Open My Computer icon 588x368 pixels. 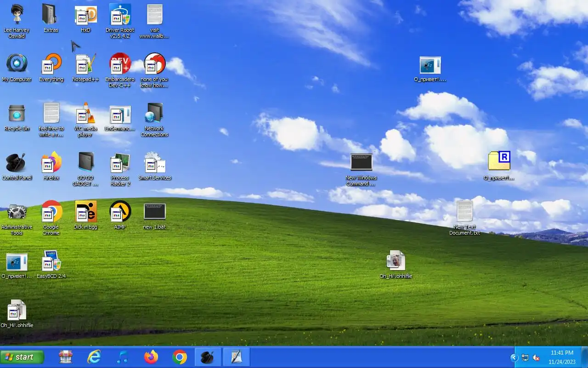[x=17, y=68]
